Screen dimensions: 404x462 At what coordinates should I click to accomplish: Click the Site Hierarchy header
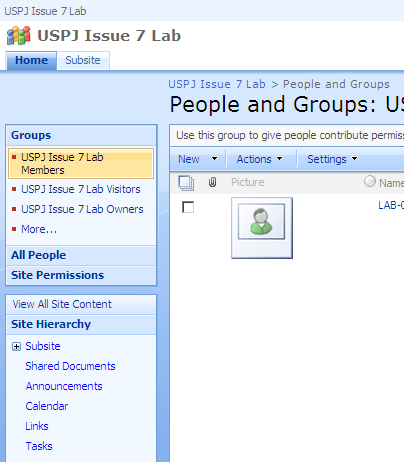click(51, 324)
